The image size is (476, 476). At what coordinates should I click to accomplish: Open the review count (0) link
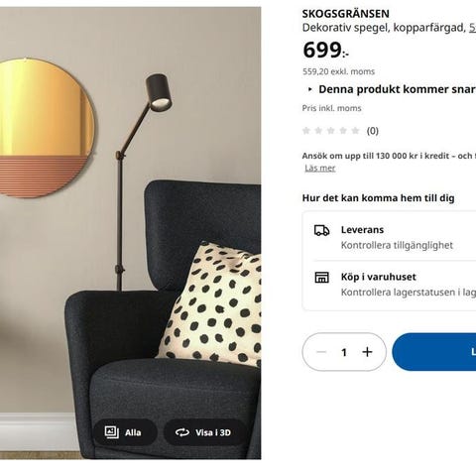[x=373, y=131]
